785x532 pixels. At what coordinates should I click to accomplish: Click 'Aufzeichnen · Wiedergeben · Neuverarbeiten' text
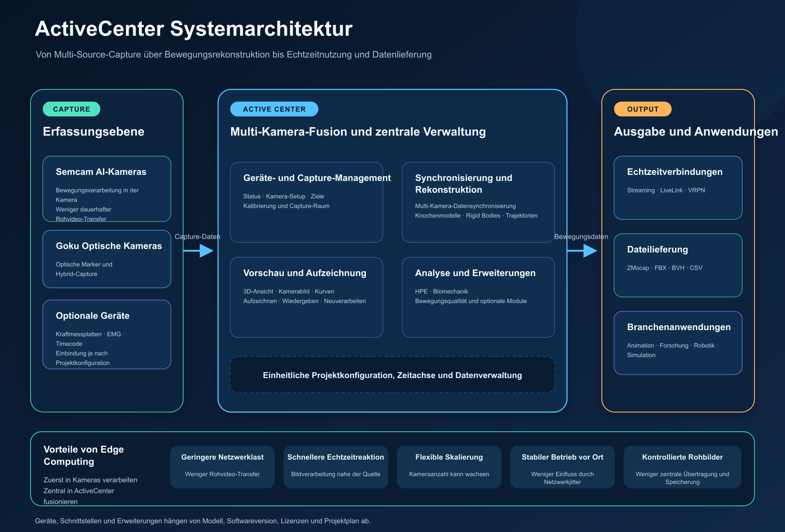tap(304, 301)
